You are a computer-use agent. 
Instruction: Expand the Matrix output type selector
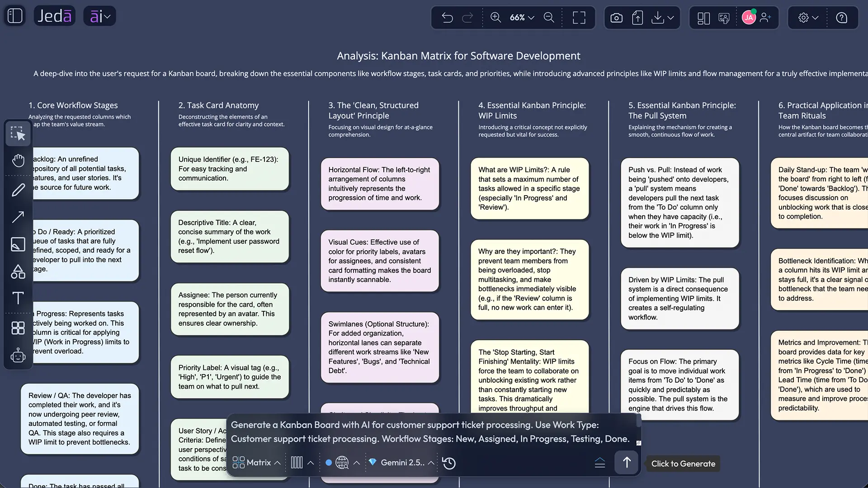tap(256, 463)
